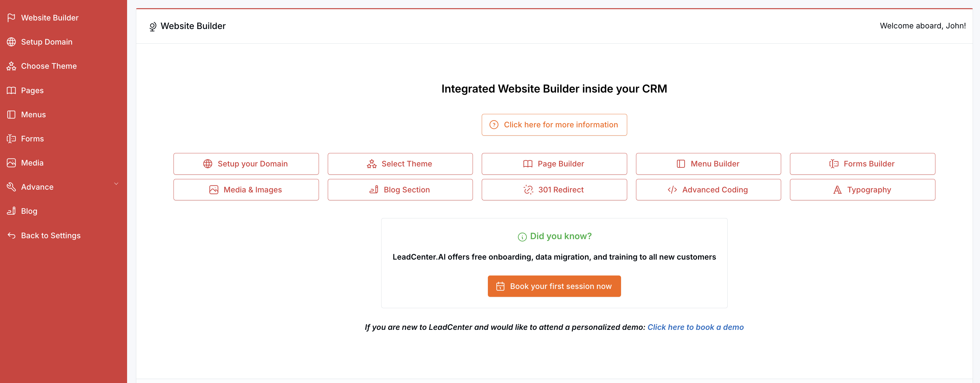Image resolution: width=980 pixels, height=383 pixels.
Task: Open Media & Images
Action: click(246, 190)
